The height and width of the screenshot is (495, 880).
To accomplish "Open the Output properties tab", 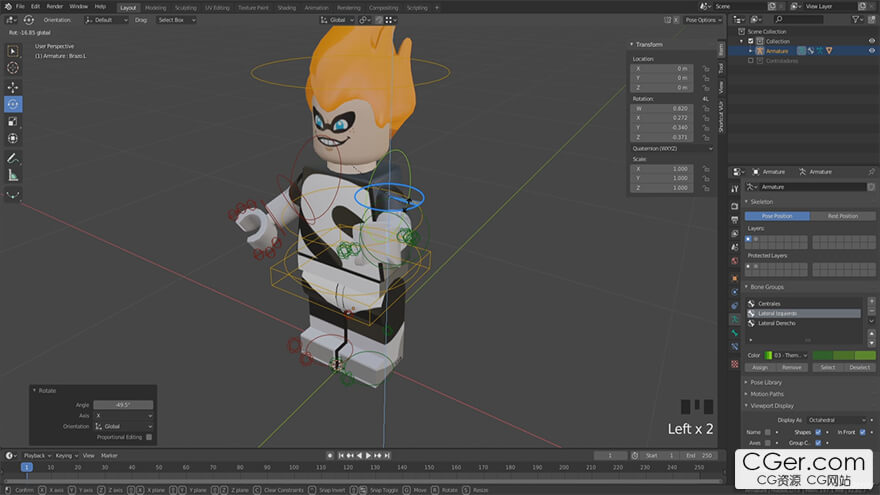I will click(x=735, y=219).
